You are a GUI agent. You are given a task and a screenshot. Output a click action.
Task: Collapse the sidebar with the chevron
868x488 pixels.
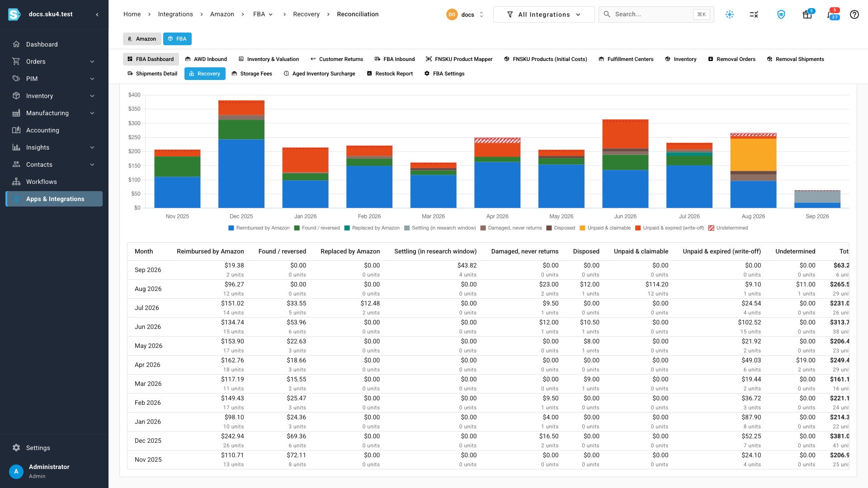pos(97,14)
